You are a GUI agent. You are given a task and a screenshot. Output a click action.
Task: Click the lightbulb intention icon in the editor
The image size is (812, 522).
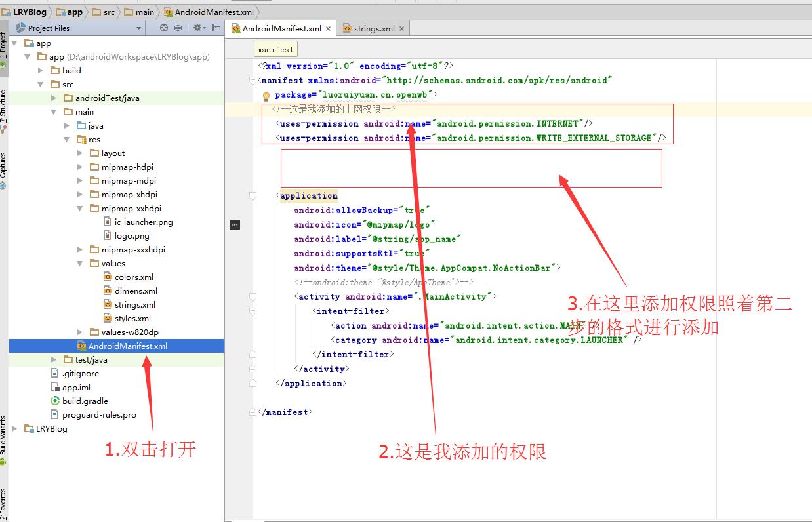point(266,96)
